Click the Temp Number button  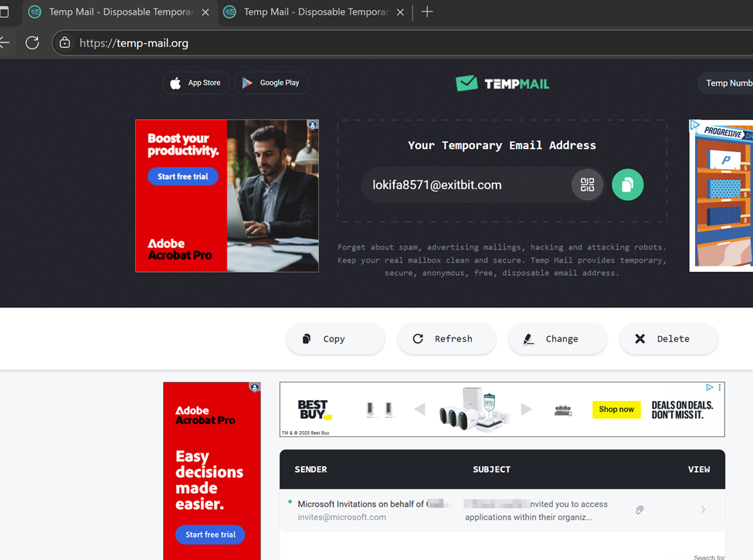tap(725, 83)
